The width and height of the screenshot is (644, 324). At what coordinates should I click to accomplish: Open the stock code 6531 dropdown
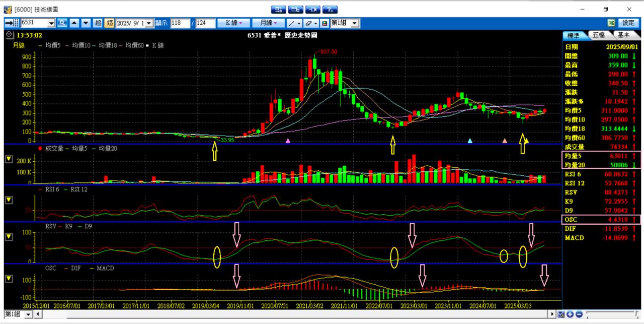pyautogui.click(x=51, y=23)
